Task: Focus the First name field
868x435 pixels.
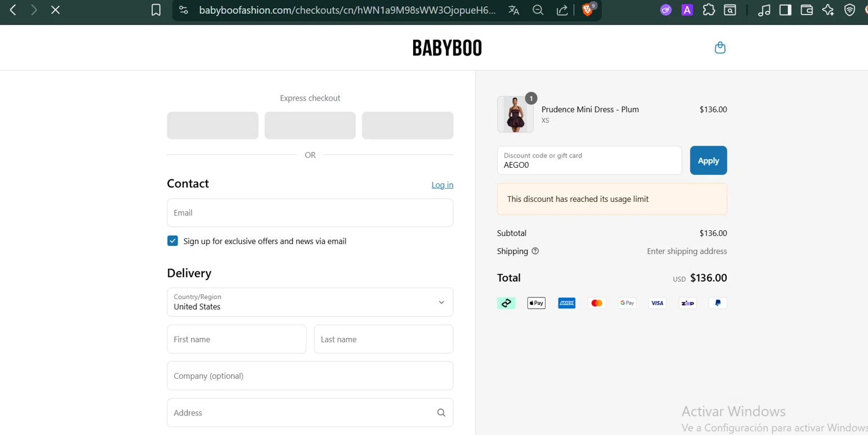Action: point(237,339)
